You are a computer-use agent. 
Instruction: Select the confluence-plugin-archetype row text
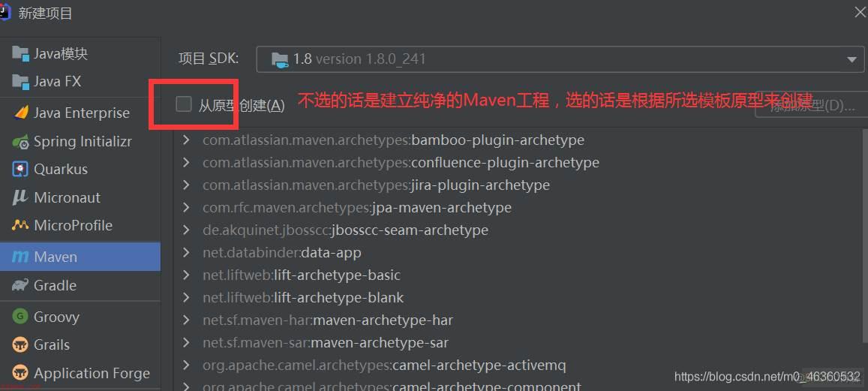pos(401,163)
